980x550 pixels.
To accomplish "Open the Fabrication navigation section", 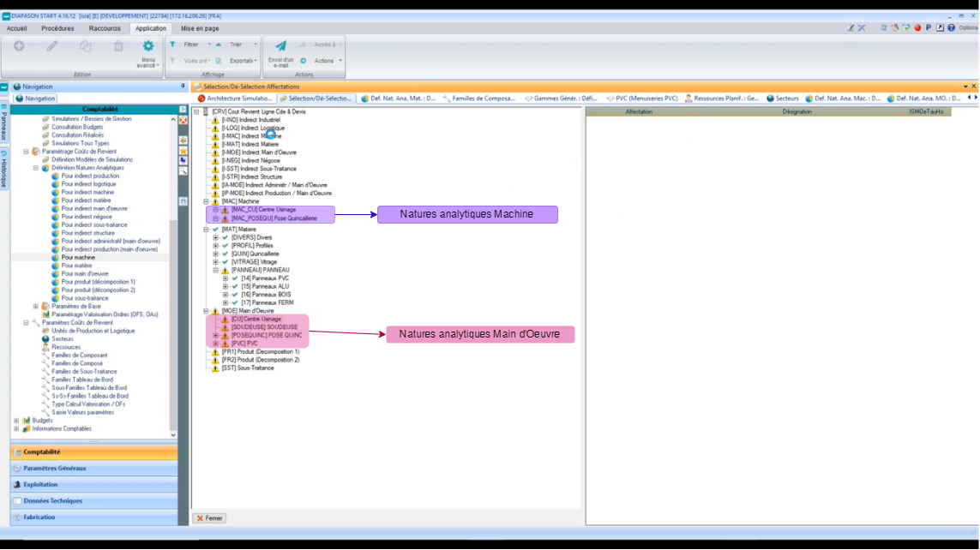I will click(39, 517).
